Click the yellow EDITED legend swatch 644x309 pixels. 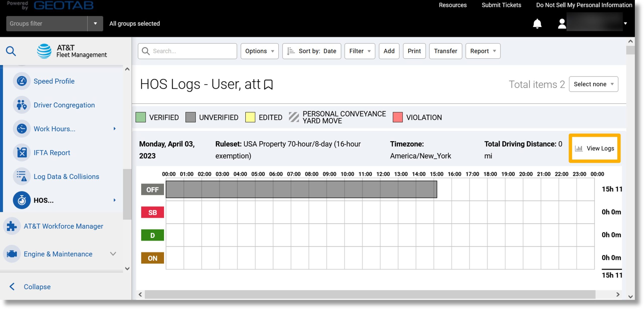[x=250, y=117]
